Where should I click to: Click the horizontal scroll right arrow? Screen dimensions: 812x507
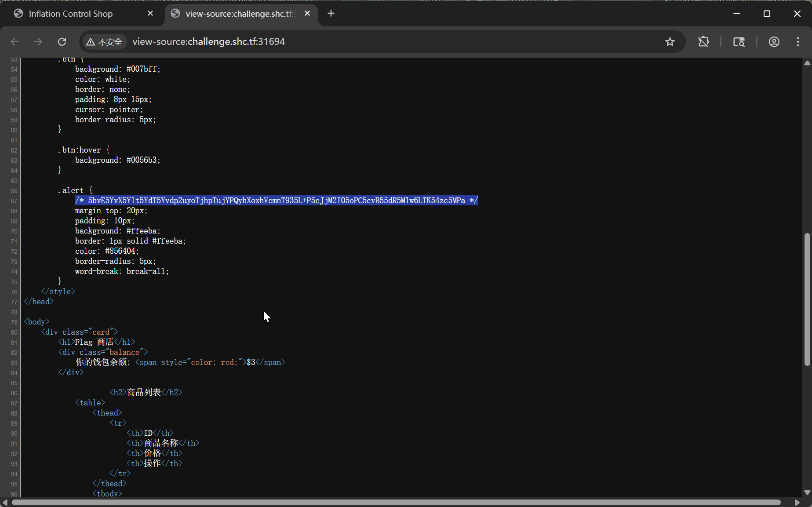(x=797, y=502)
